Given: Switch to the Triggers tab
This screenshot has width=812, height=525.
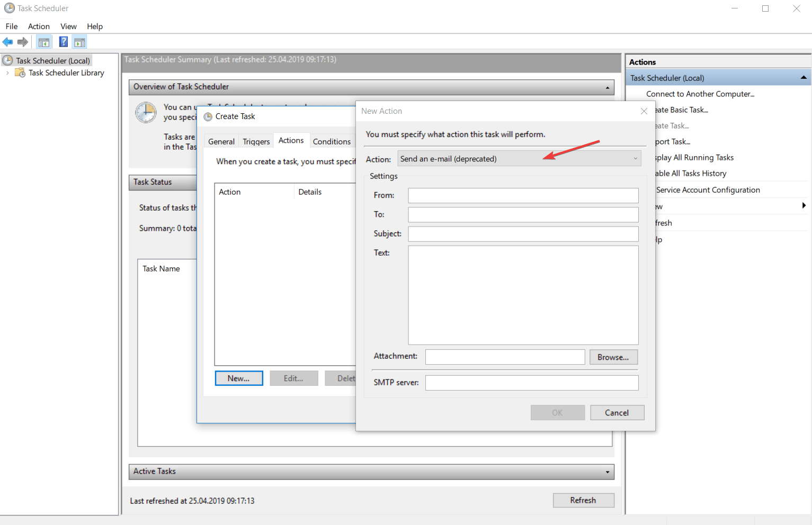Looking at the screenshot, I should [x=256, y=141].
